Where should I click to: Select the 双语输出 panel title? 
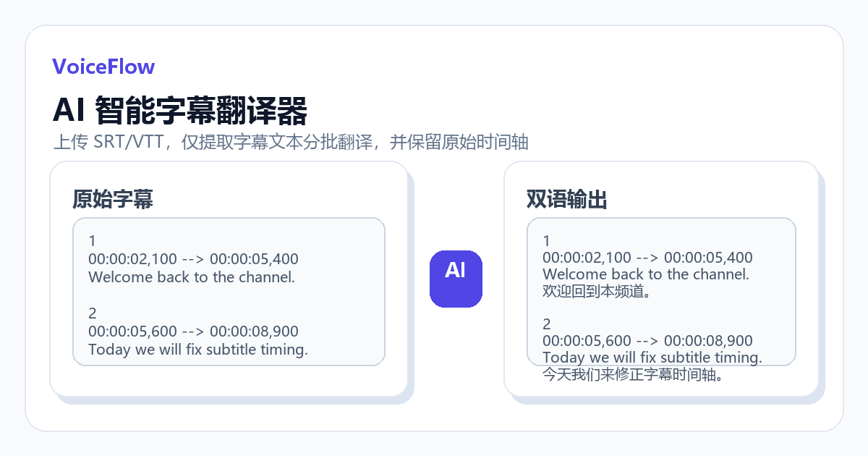(x=567, y=199)
